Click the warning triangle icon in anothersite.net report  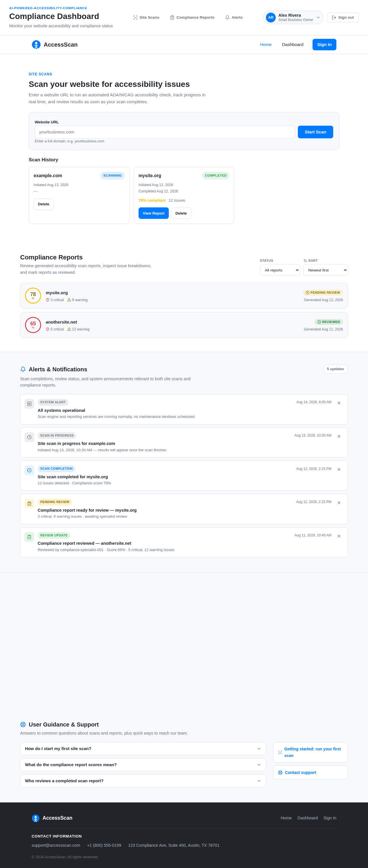pyautogui.click(x=69, y=329)
